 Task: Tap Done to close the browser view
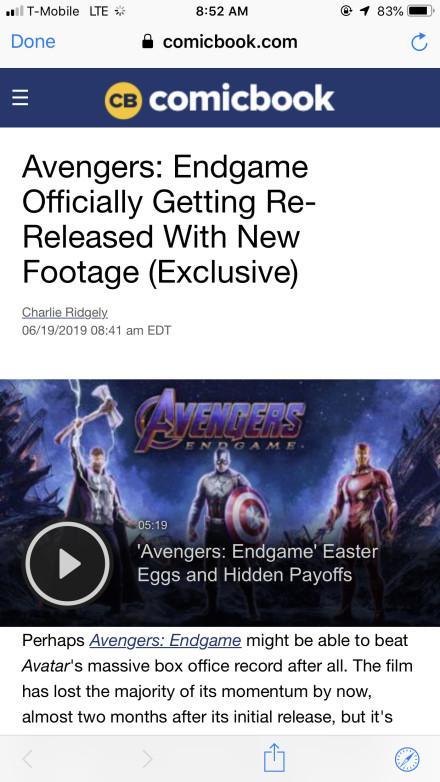point(33,42)
